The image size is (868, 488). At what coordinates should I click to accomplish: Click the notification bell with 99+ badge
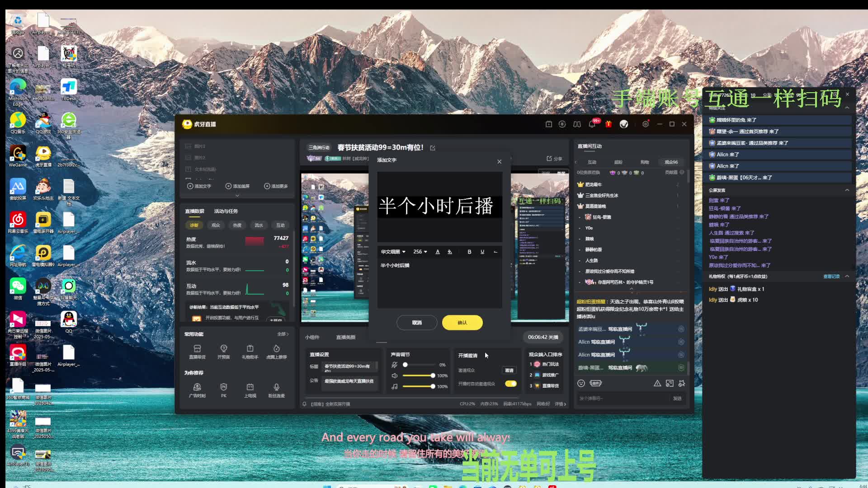(x=592, y=124)
